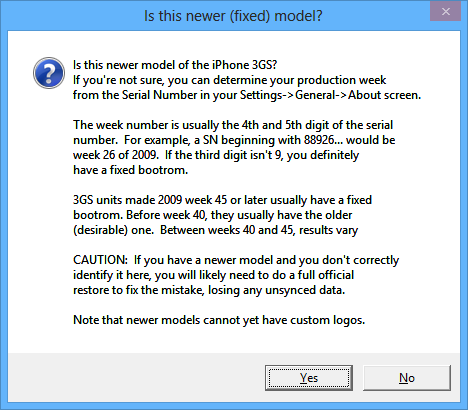Click the dialog title "Is this newer (fixed) model?"
Screen dimensions: 468x410
[x=233, y=16]
